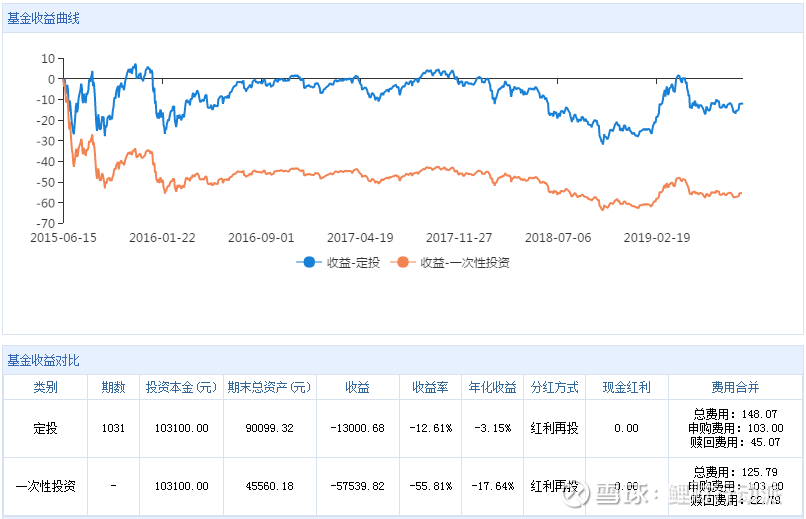Click the 0.00 cash dividend in 定投 row
Screen dimensions: 806x519
coord(627,428)
